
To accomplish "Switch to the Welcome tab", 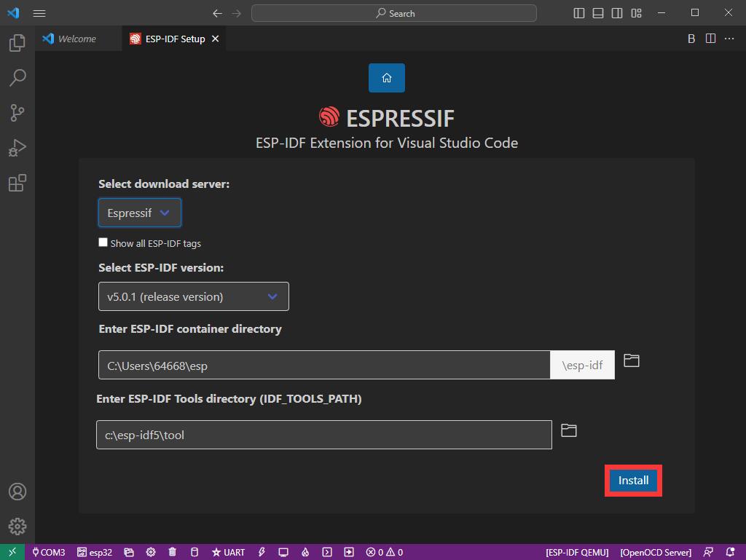I will point(76,39).
